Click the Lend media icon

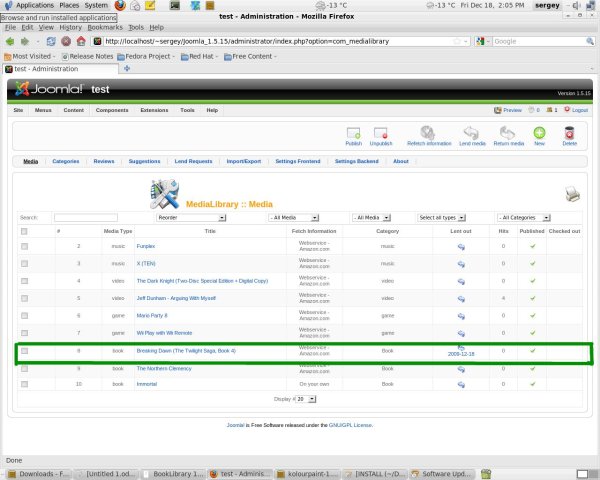(x=471, y=133)
